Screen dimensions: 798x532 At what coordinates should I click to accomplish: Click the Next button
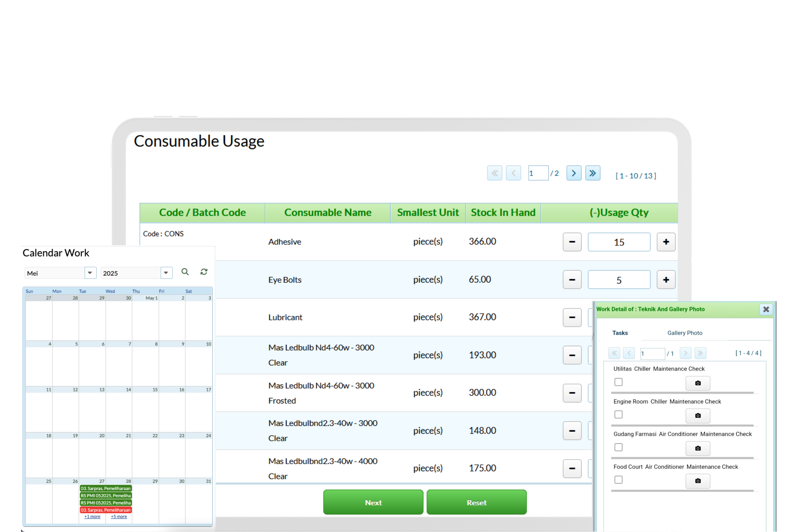click(x=373, y=502)
